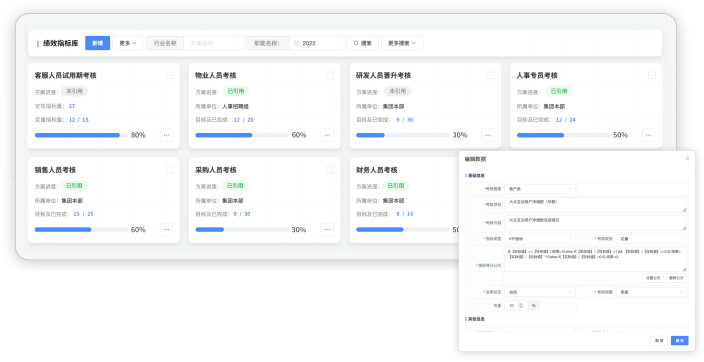This screenshot has width=704, height=362.
Task: Open the ellipsis menu on 采购人员考核 card
Action: pyautogui.click(x=327, y=230)
